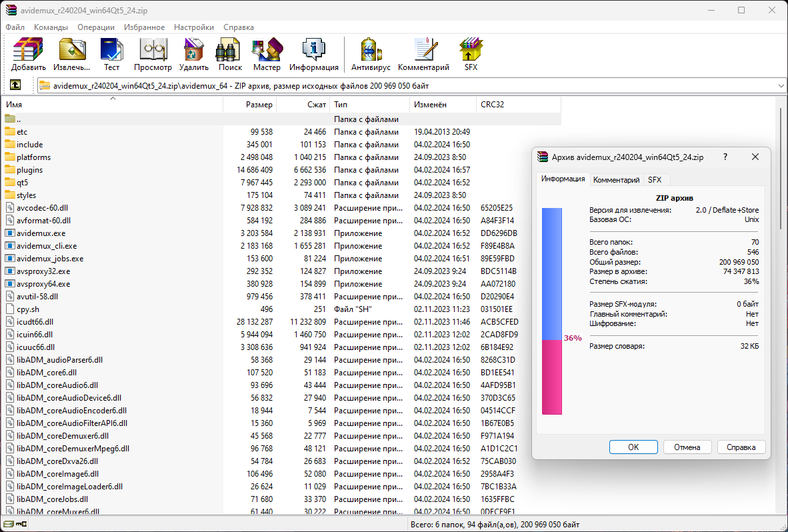This screenshot has width=788, height=532.
Task: Click the Антивирус scan icon
Action: 371,54
